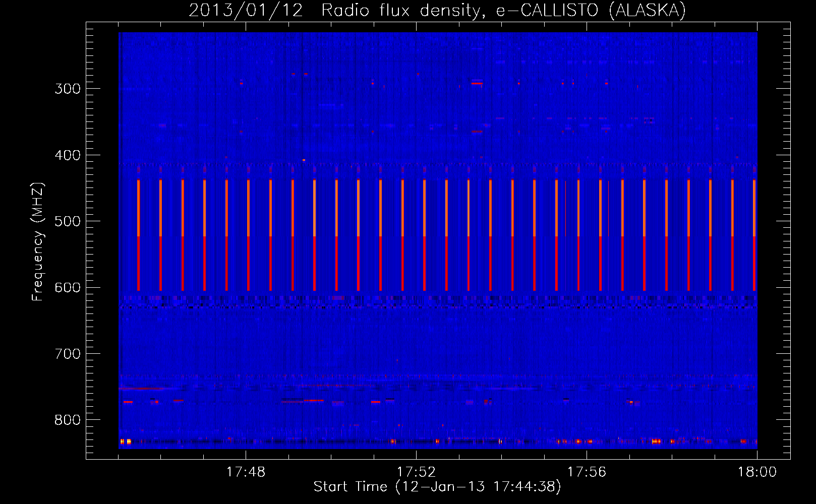This screenshot has height=504, width=816.
Task: Click the 300 frequency axis label
Action: [68, 89]
